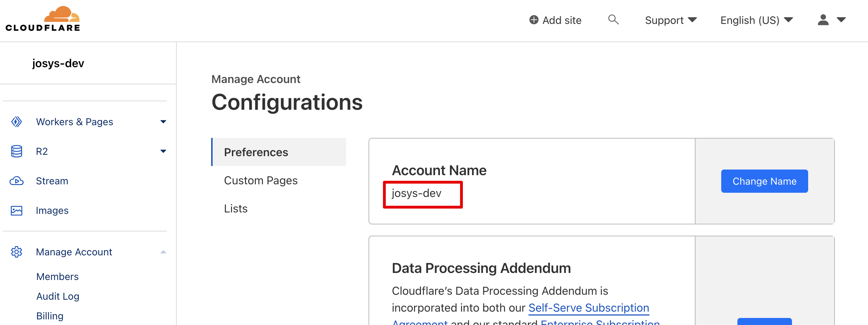The height and width of the screenshot is (325, 868).
Task: Open the Self-Serve Subscription link
Action: 589,308
